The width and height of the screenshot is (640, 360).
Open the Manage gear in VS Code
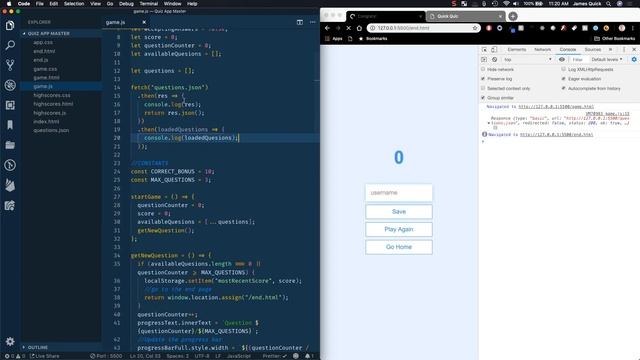(x=10, y=341)
